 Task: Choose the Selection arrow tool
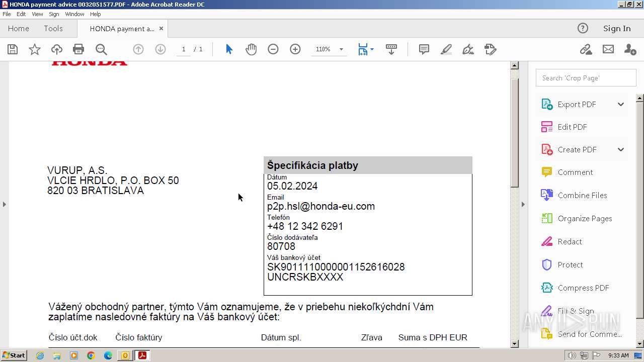(x=229, y=49)
